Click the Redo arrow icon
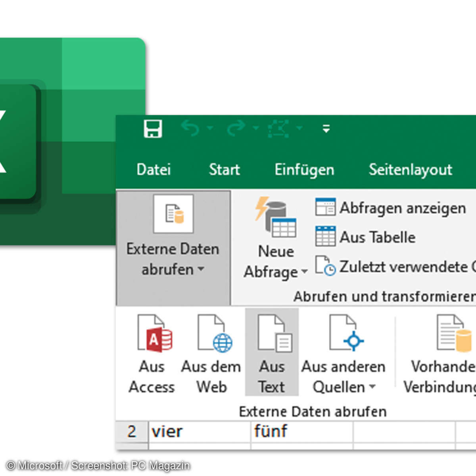The width and height of the screenshot is (476, 476). pos(236,129)
